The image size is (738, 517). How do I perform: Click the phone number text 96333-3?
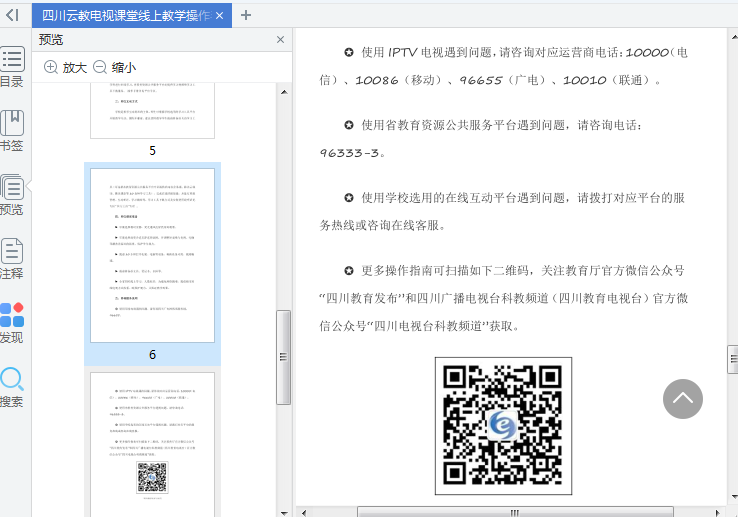tap(349, 153)
